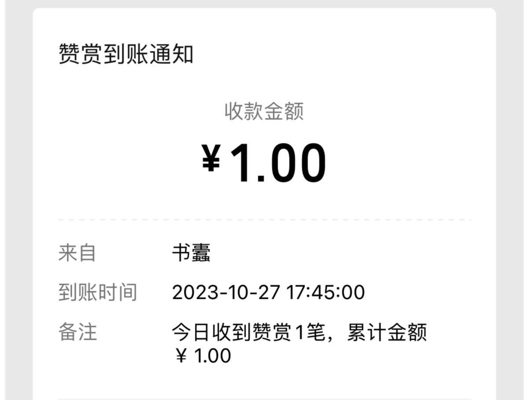Viewport: 532px width, 400px height.
Task: Open sender name 书蠹
Action: [191, 253]
